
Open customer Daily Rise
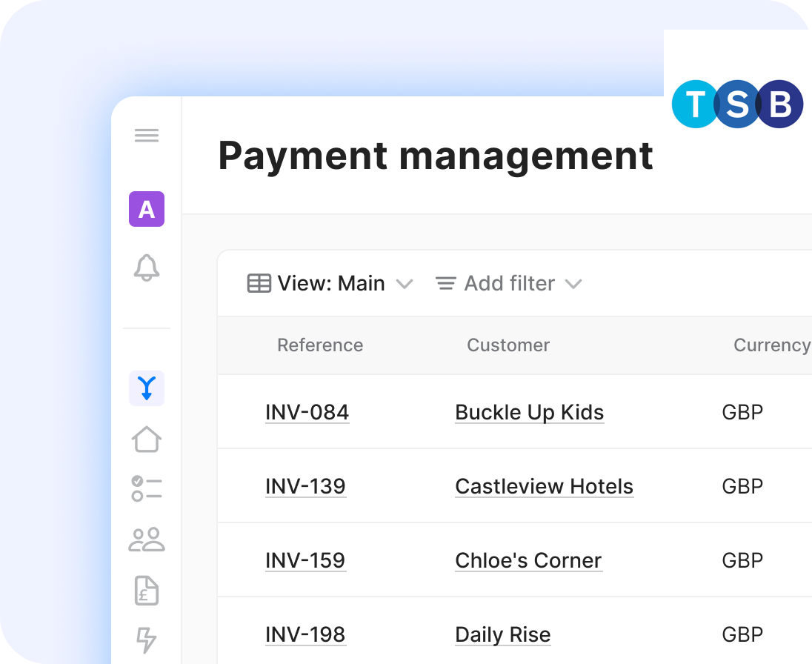click(x=502, y=634)
